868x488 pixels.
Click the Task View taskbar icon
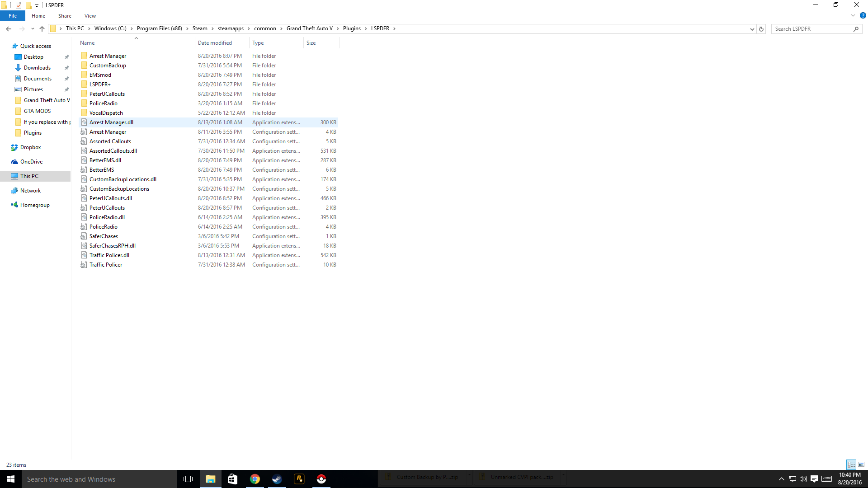pos(188,479)
